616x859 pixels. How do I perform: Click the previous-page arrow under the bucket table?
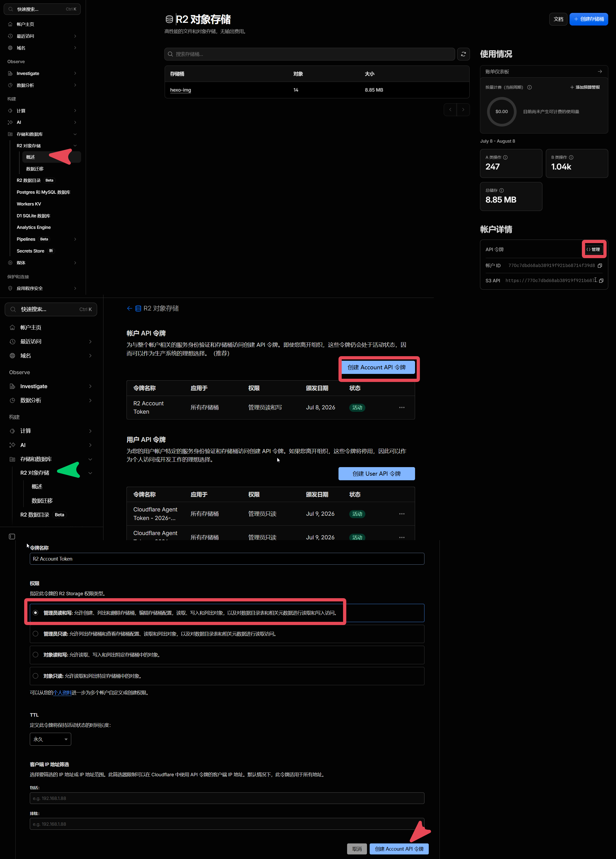pos(450,110)
